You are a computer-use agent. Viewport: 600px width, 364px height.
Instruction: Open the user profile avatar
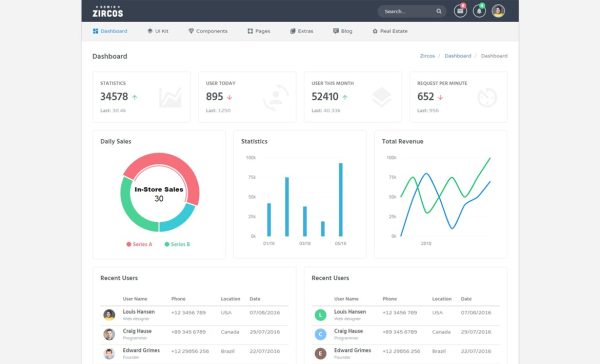point(498,11)
